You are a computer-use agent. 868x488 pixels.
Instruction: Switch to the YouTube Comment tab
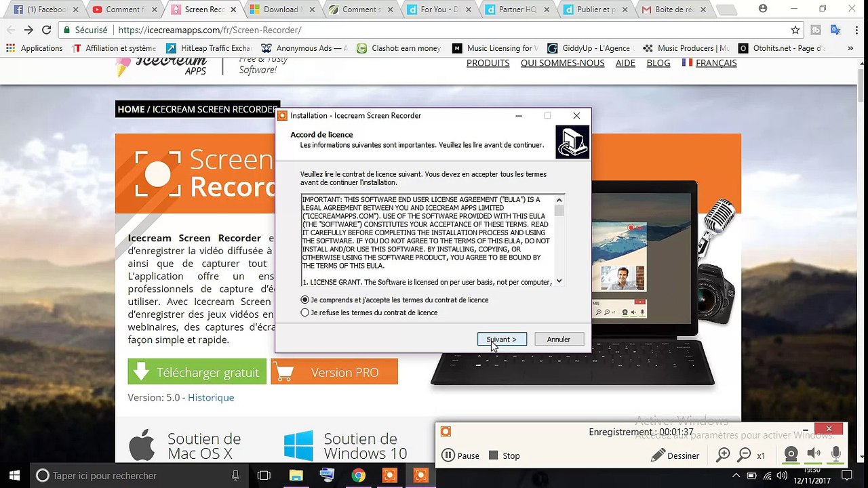tap(125, 9)
